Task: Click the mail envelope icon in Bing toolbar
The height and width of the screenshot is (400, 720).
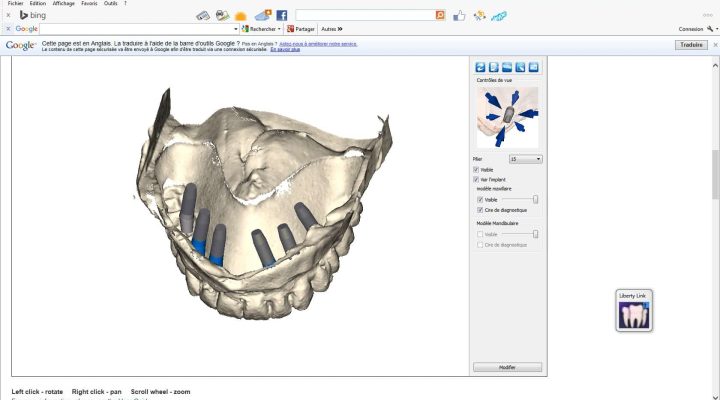Action: [x=263, y=16]
